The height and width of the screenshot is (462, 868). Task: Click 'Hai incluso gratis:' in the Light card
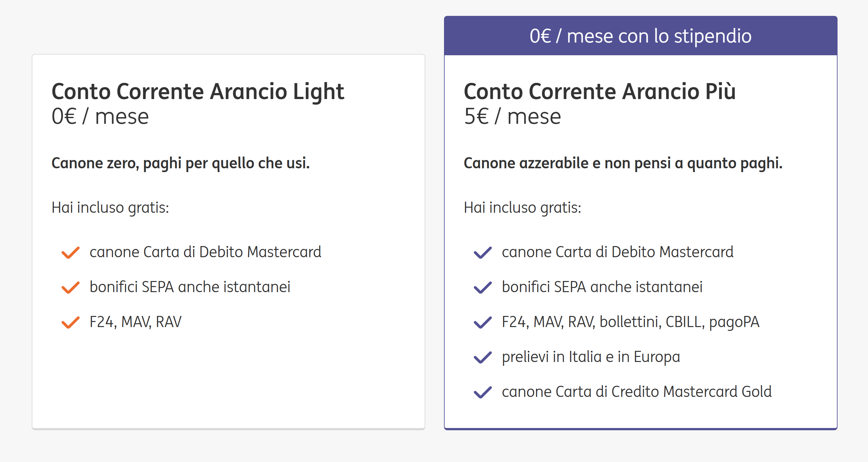tap(110, 207)
